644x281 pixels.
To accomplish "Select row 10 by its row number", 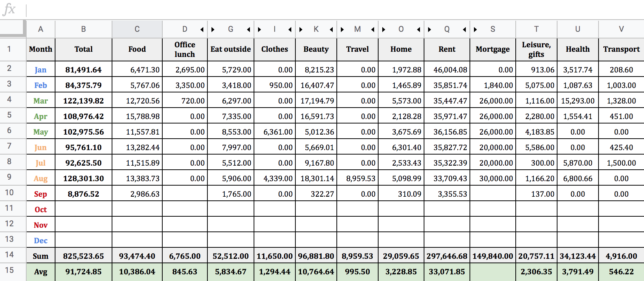I will tap(13, 193).
